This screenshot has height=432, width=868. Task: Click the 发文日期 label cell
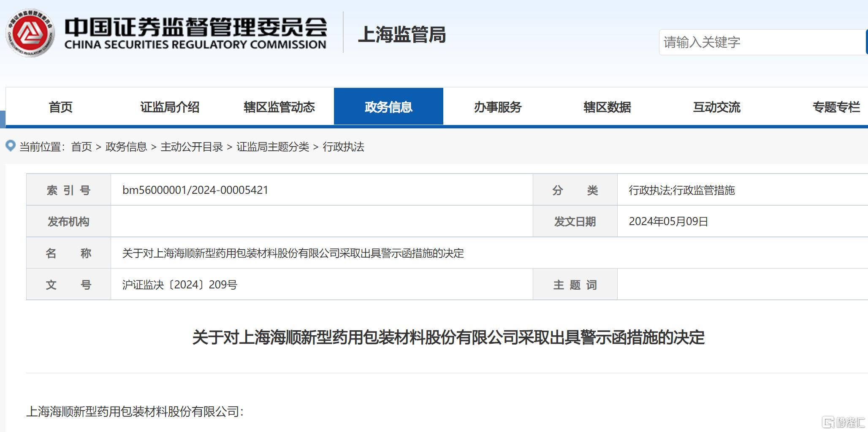point(575,221)
